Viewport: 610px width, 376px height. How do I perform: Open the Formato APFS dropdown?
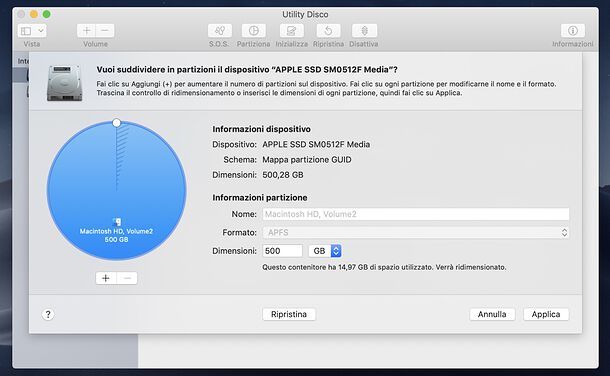(x=415, y=233)
